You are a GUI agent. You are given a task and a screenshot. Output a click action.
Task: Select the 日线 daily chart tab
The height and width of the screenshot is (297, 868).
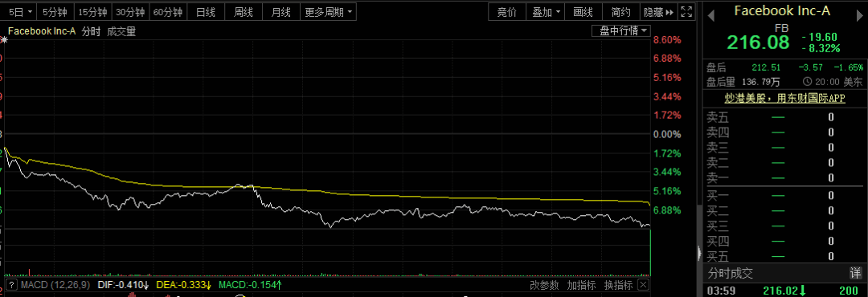coord(206,11)
